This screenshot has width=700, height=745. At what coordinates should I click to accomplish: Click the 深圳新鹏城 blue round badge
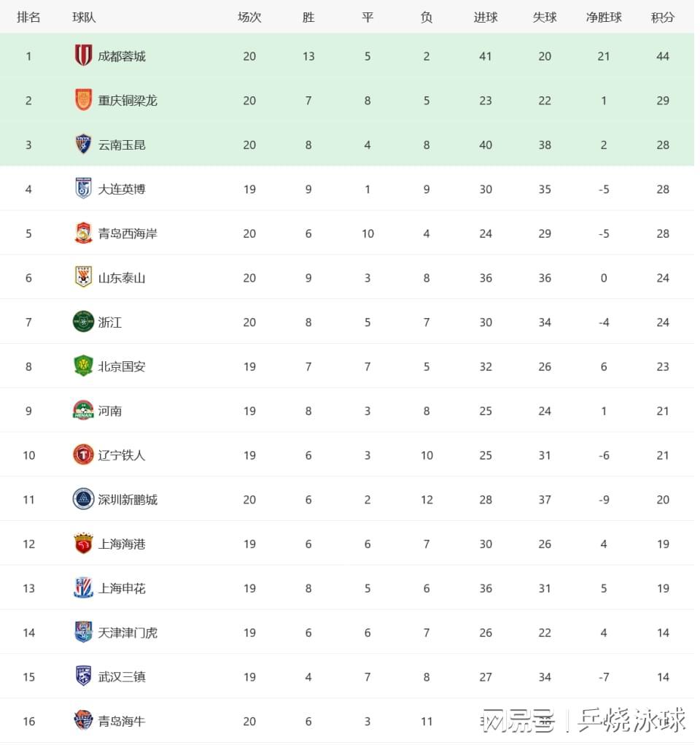pyautogui.click(x=84, y=499)
